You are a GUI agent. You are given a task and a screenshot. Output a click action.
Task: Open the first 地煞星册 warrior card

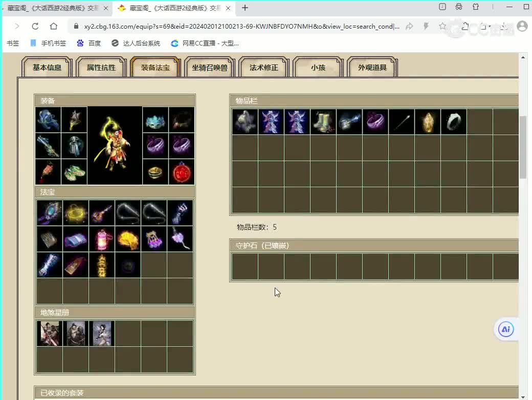click(50, 333)
